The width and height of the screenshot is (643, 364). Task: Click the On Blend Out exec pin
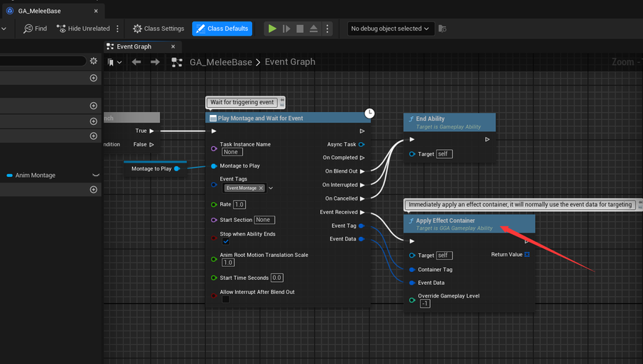tap(362, 171)
